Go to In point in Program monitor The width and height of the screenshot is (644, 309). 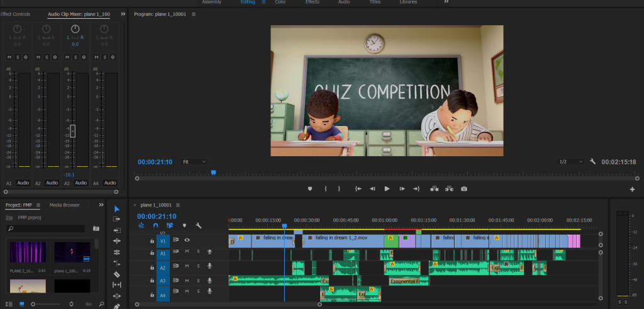pyautogui.click(x=358, y=189)
